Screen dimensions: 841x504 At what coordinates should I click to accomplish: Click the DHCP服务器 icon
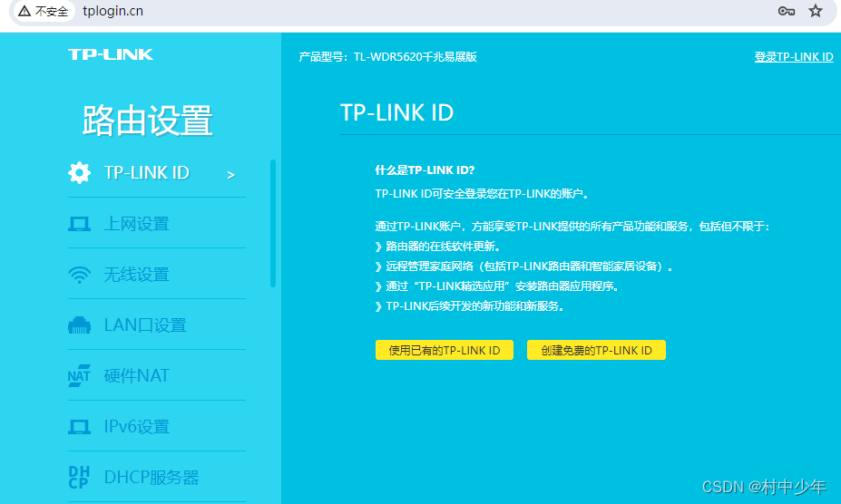(x=79, y=477)
